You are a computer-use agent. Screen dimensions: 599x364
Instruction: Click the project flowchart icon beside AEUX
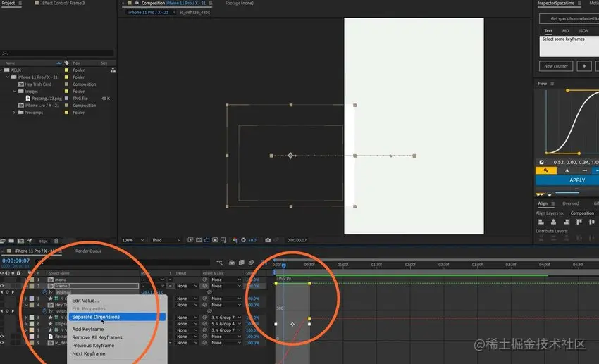[113, 70]
